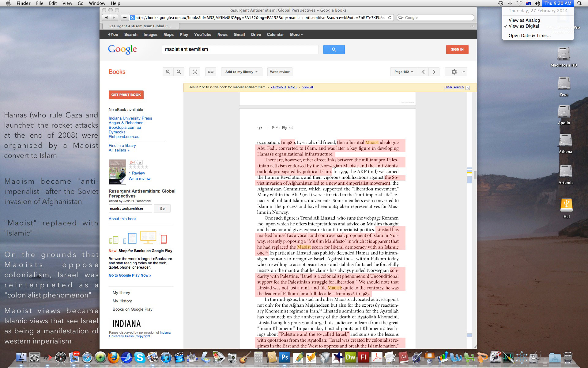Select the Resurgent Antisemitism browser tab
The height and width of the screenshot is (368, 588).
pos(140,26)
